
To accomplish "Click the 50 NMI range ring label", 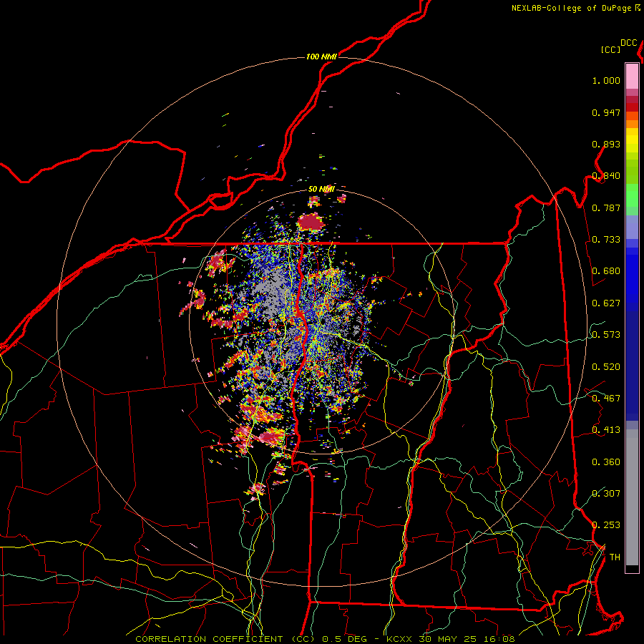I will [321, 190].
